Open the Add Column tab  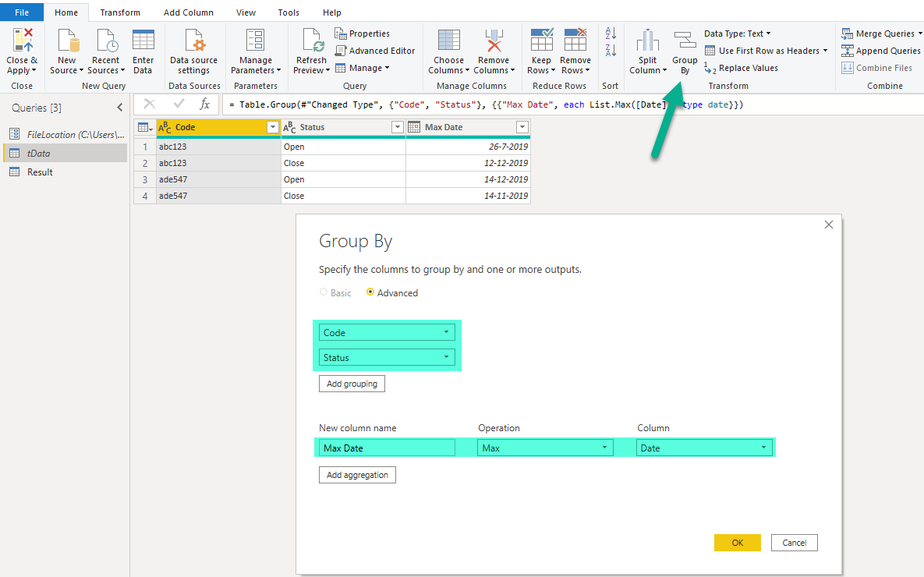[x=189, y=12]
